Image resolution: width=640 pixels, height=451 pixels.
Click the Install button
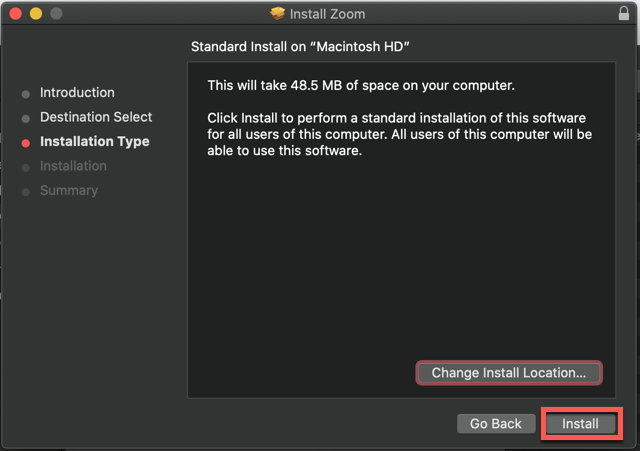tap(580, 423)
